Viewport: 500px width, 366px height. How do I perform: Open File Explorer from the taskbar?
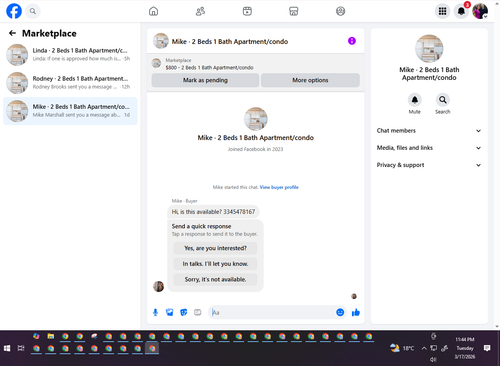[51, 336]
